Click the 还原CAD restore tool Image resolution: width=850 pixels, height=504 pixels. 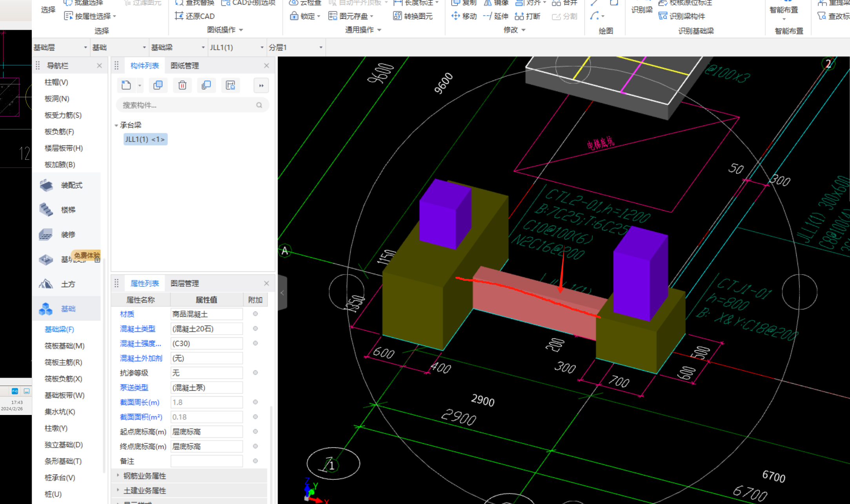(x=195, y=16)
